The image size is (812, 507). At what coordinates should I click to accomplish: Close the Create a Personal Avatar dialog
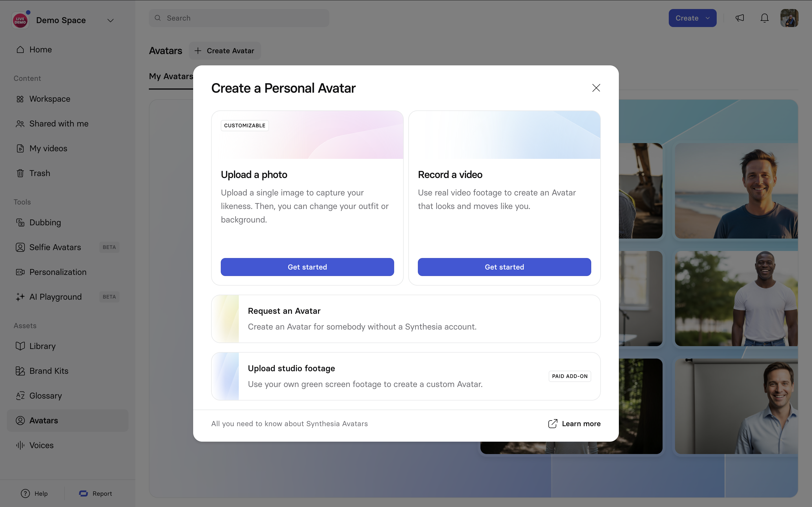tap(596, 88)
